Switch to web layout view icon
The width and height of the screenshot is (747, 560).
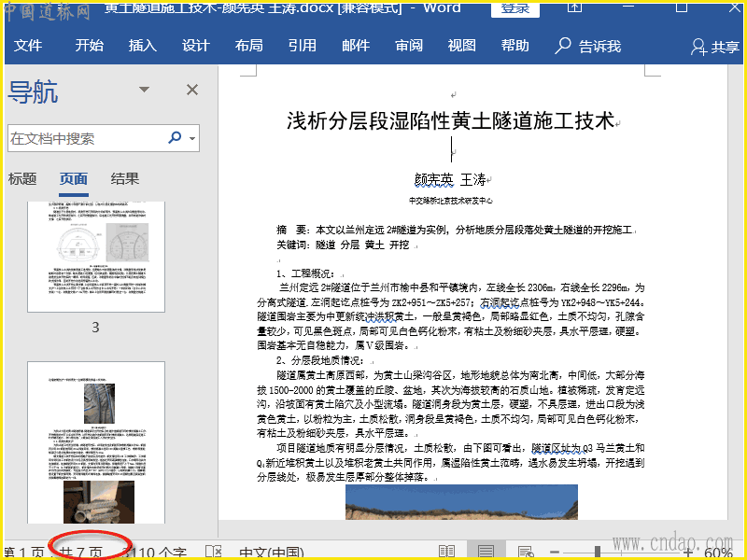click(x=526, y=552)
